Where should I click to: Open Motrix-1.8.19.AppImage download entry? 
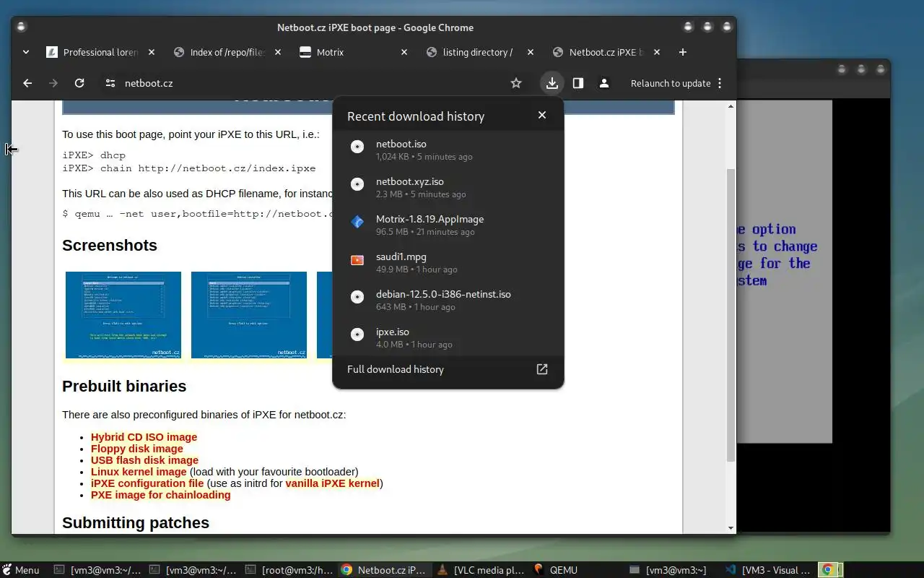point(448,225)
